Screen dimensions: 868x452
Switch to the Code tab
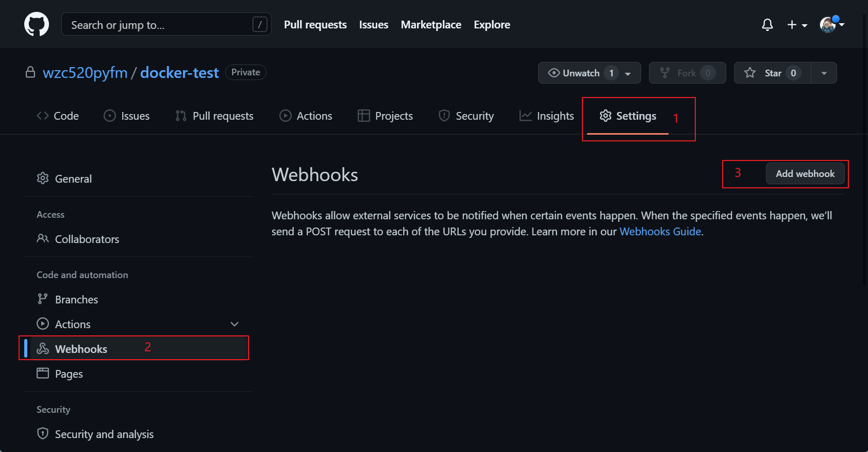[58, 116]
